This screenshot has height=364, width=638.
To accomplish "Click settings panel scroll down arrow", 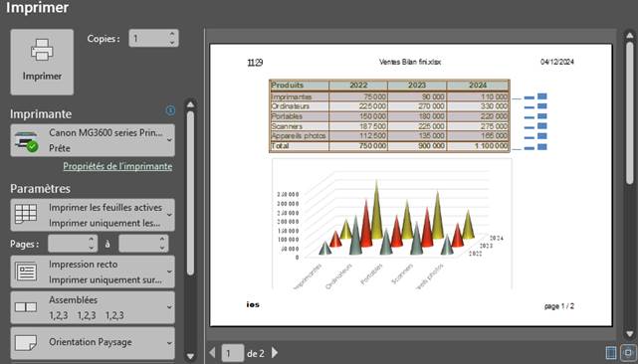I will (190, 356).
